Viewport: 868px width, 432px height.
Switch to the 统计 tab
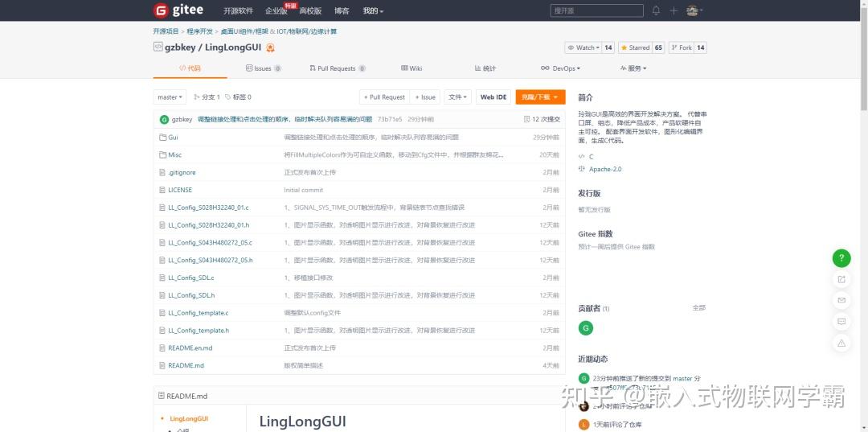[x=485, y=68]
